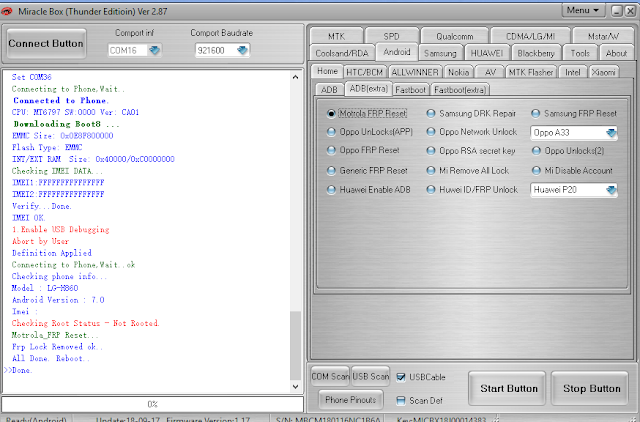Open the Qualcomm tab

click(x=454, y=36)
